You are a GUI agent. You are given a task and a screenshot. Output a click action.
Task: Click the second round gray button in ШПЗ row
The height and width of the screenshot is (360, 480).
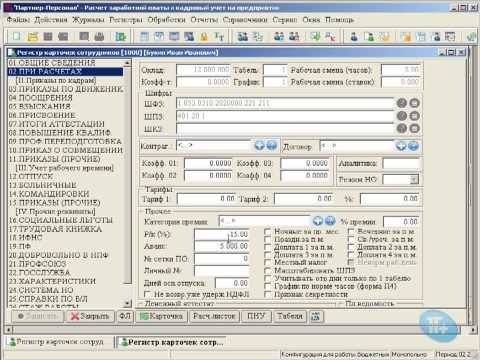[x=414, y=116]
